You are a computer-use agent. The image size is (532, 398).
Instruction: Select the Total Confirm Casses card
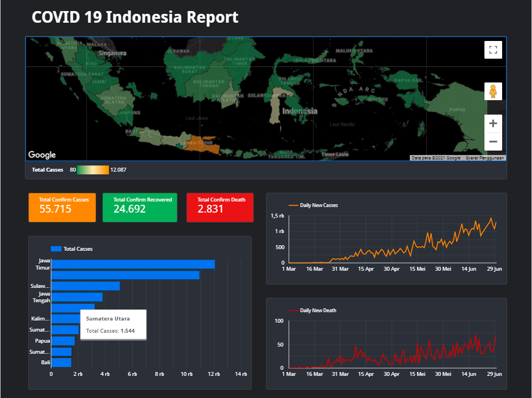[62, 207]
